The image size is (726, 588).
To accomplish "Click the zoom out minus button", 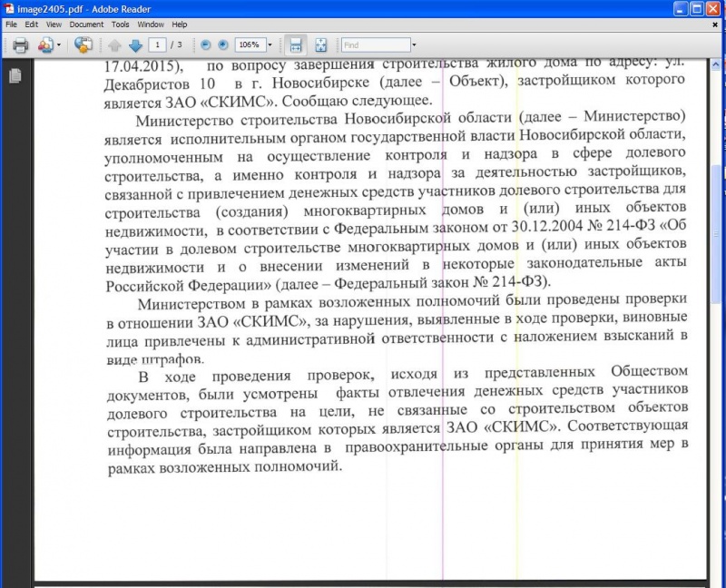I will click(205, 44).
